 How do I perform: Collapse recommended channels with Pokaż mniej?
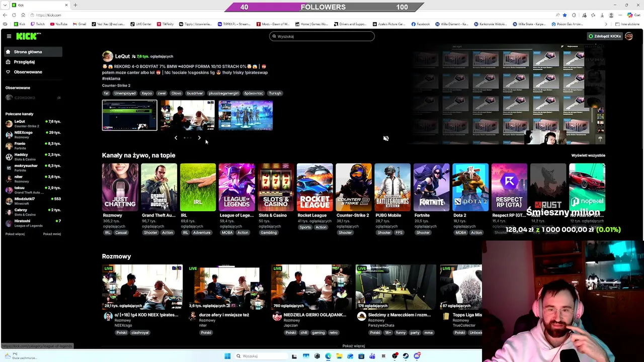click(52, 234)
